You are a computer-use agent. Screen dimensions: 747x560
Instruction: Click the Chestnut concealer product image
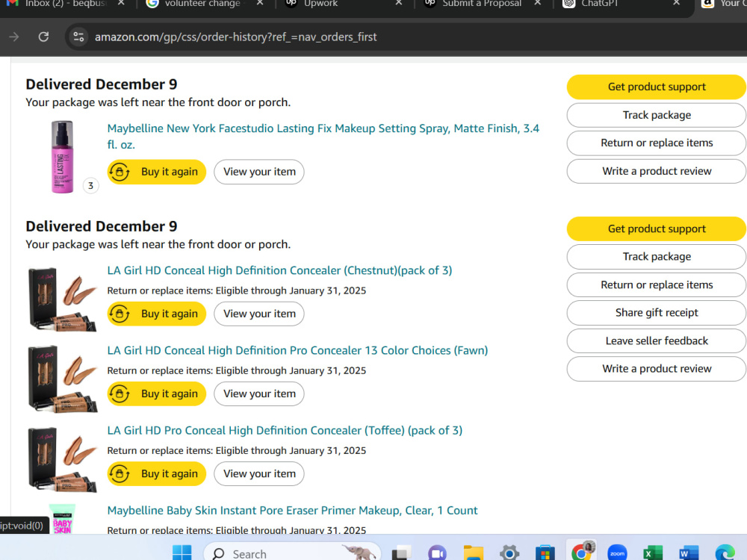pyautogui.click(x=63, y=299)
